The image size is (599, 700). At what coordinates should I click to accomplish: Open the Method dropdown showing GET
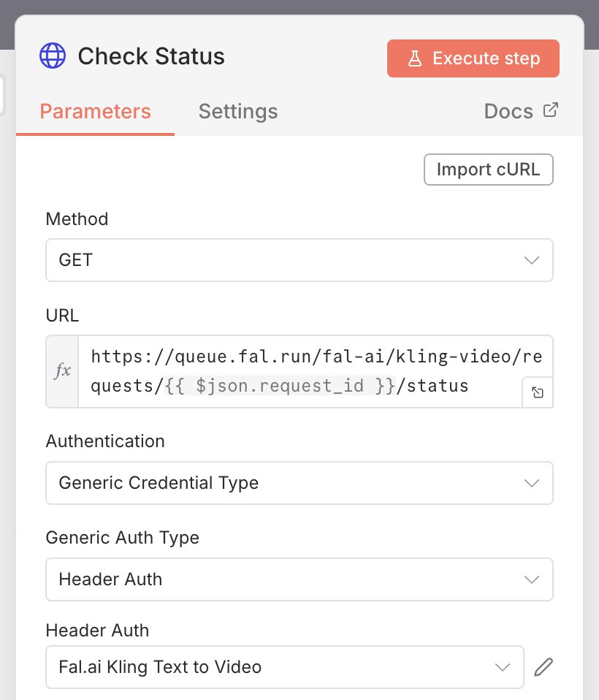point(299,260)
